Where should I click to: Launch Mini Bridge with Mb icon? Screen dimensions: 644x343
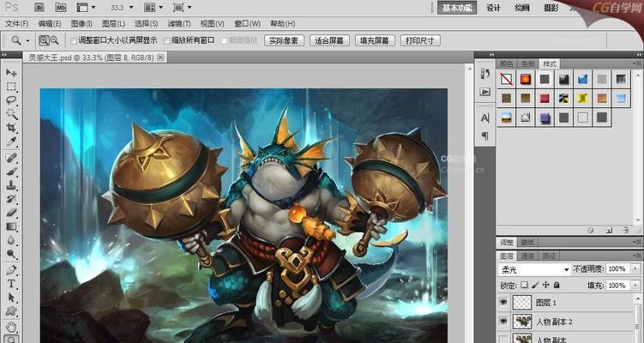click(60, 8)
